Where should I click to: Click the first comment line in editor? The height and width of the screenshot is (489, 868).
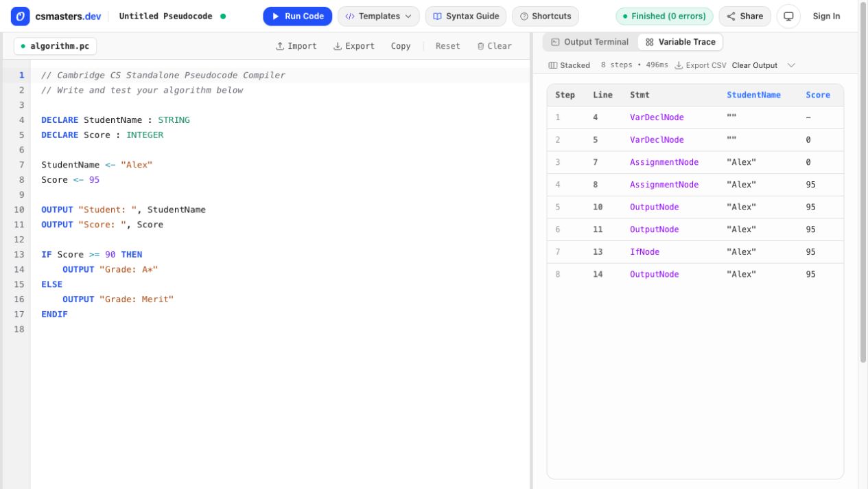pyautogui.click(x=163, y=75)
